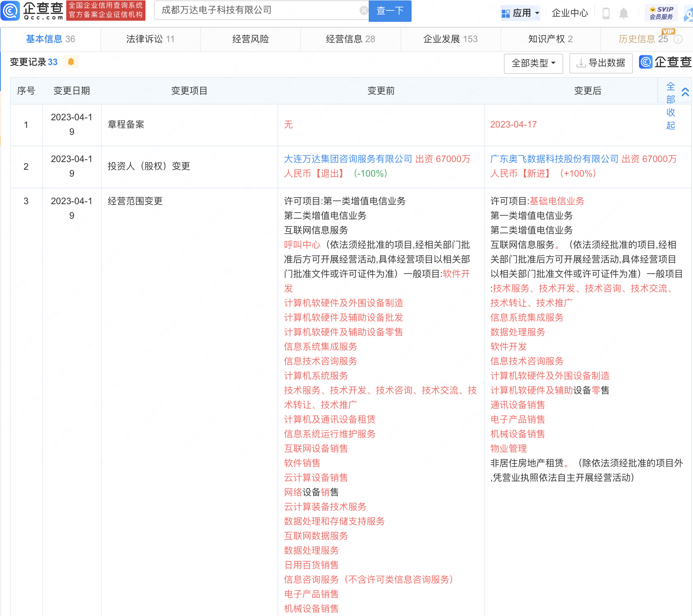Click 通讯设备销售 in after column
This screenshot has height=616, width=693.
point(518,405)
